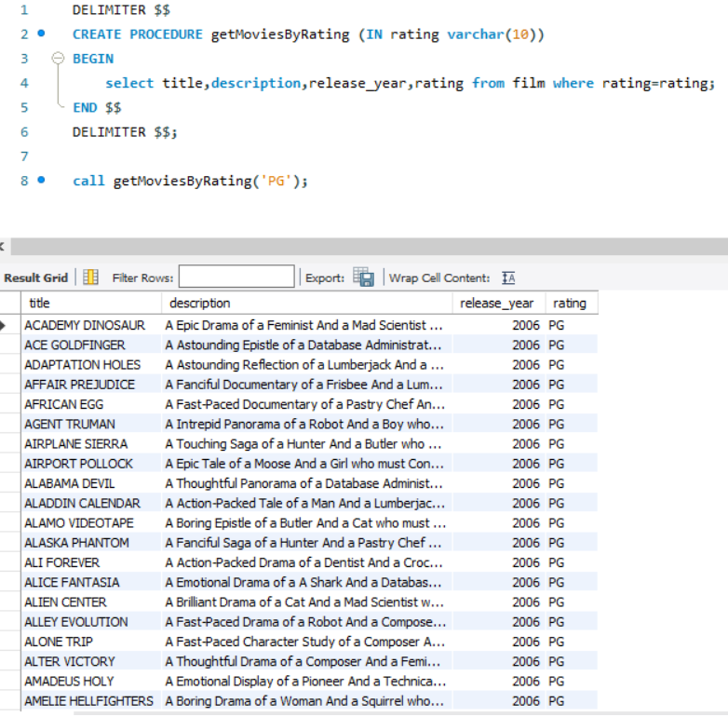Click the 'A Brilliant Drama of a Cat' cell
This screenshot has width=728, height=717.
[307, 602]
